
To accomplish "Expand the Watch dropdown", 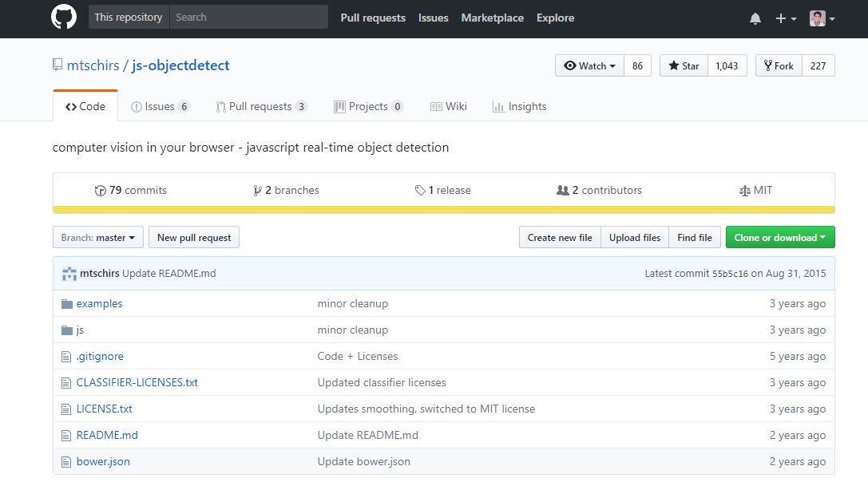I will (x=589, y=66).
